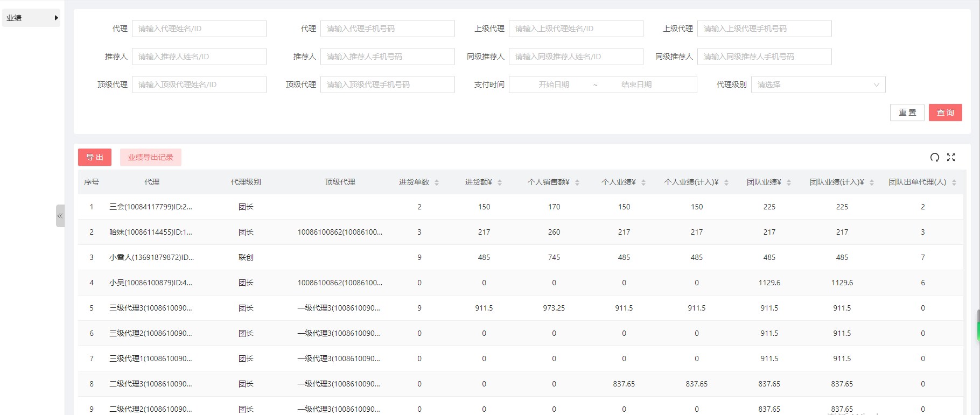Image resolution: width=980 pixels, height=415 pixels.
Task: Open the 业绩 sidebar menu item
Action: click(15, 18)
